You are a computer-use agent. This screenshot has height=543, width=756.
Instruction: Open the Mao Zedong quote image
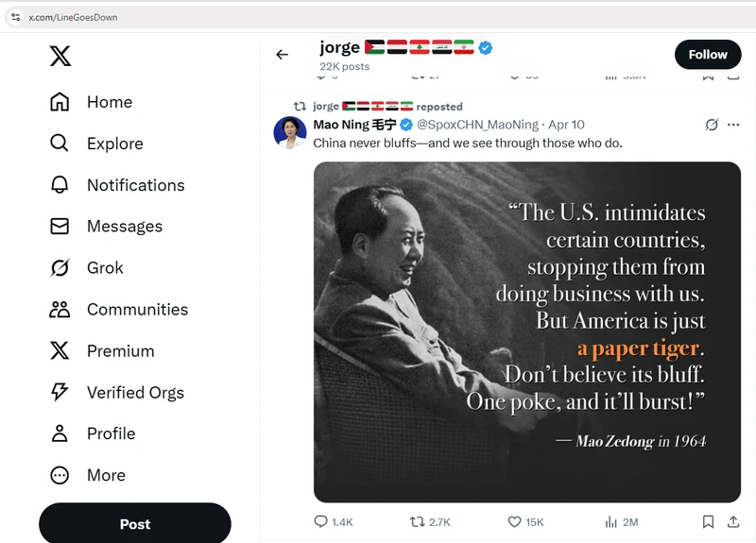tap(526, 331)
